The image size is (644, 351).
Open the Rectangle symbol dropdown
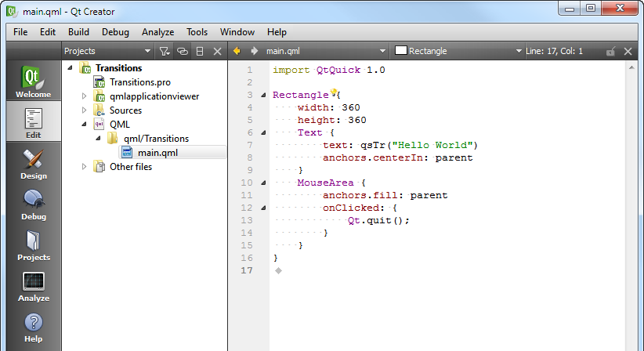tap(458, 51)
